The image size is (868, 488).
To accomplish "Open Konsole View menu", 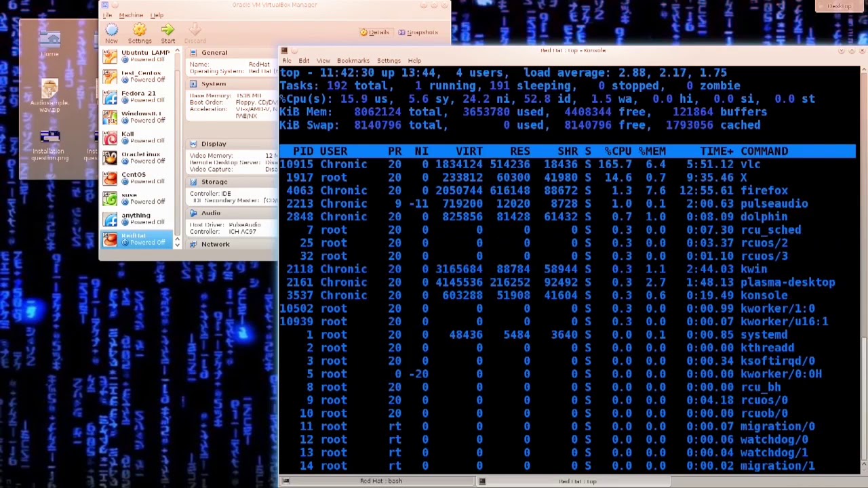I will point(323,61).
